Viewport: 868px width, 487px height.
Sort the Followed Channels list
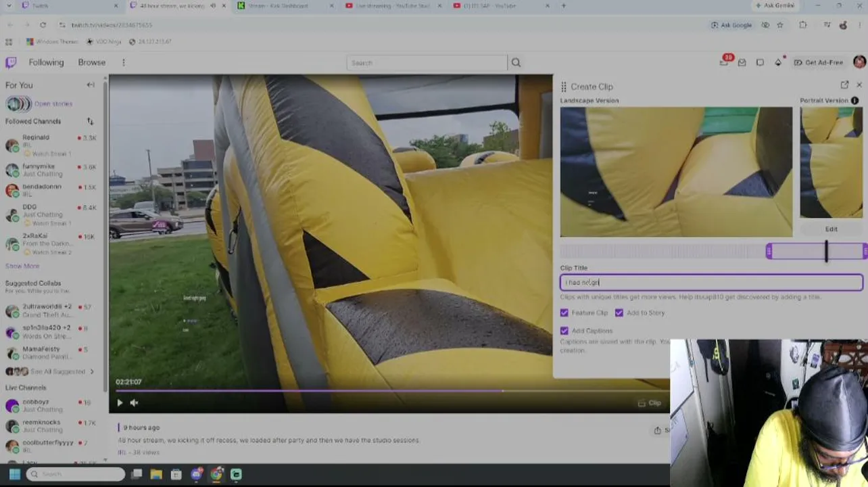click(x=91, y=121)
